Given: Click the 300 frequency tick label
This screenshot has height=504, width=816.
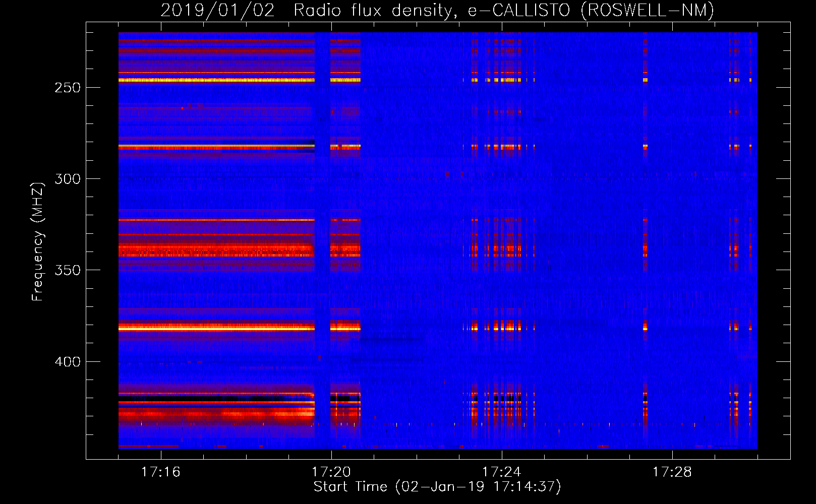Looking at the screenshot, I should tap(68, 179).
